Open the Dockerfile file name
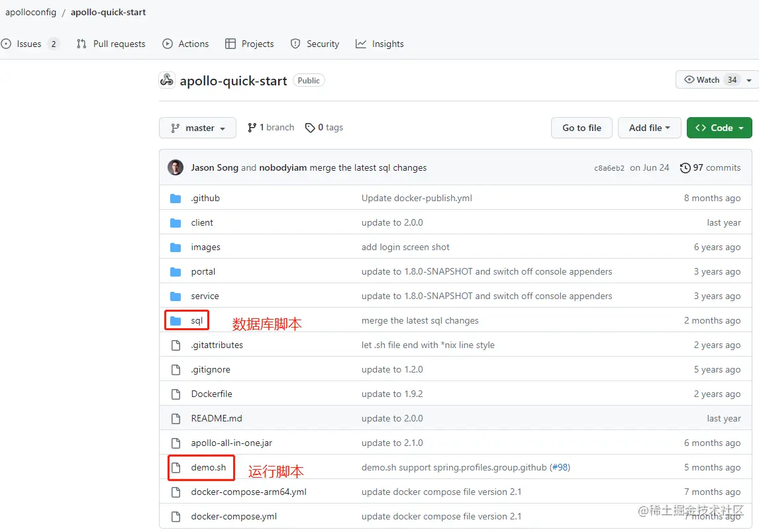Viewport: 759px width, 532px height. tap(211, 394)
